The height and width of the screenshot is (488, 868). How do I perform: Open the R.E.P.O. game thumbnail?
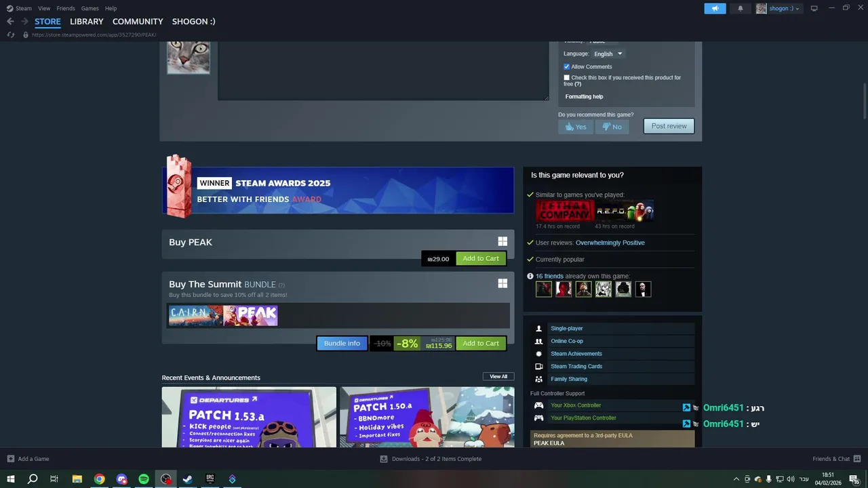pyautogui.click(x=625, y=211)
